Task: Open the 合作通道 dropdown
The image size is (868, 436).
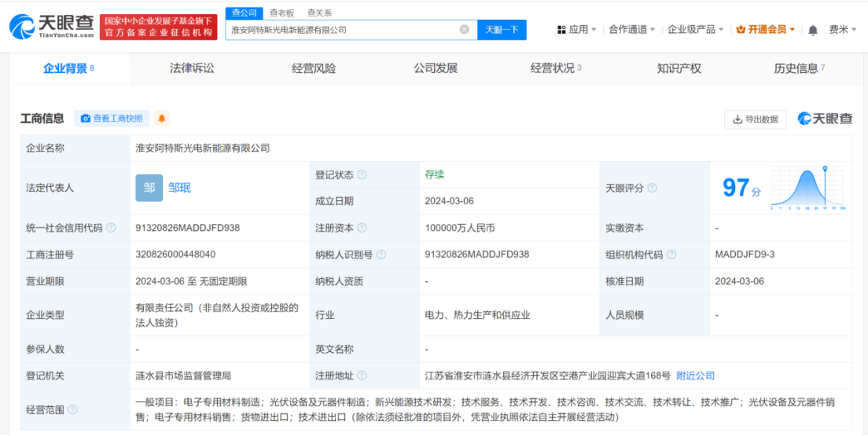Action: point(632,30)
